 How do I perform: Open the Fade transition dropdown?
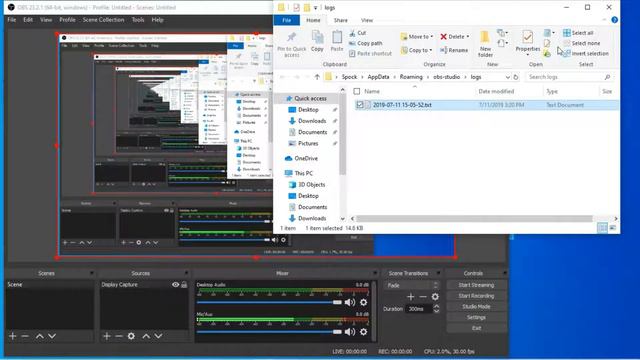point(411,285)
